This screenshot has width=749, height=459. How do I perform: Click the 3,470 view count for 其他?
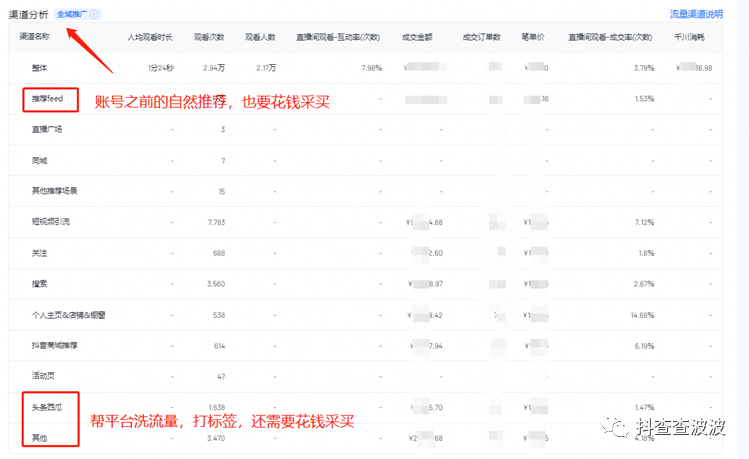(x=216, y=438)
